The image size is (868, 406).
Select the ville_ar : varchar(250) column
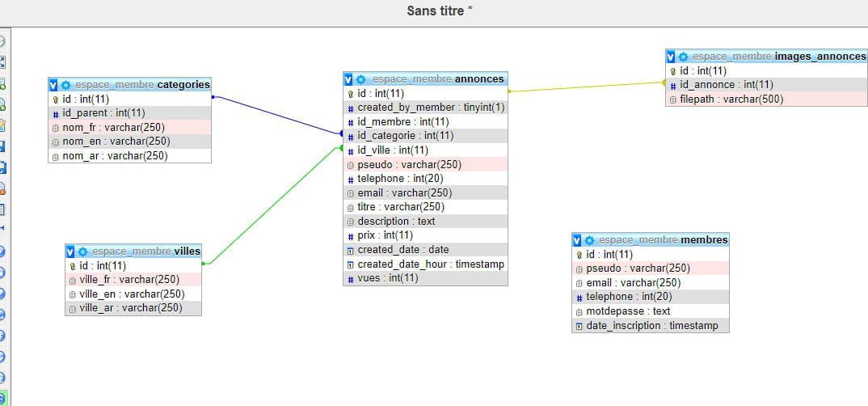pyautogui.click(x=133, y=308)
